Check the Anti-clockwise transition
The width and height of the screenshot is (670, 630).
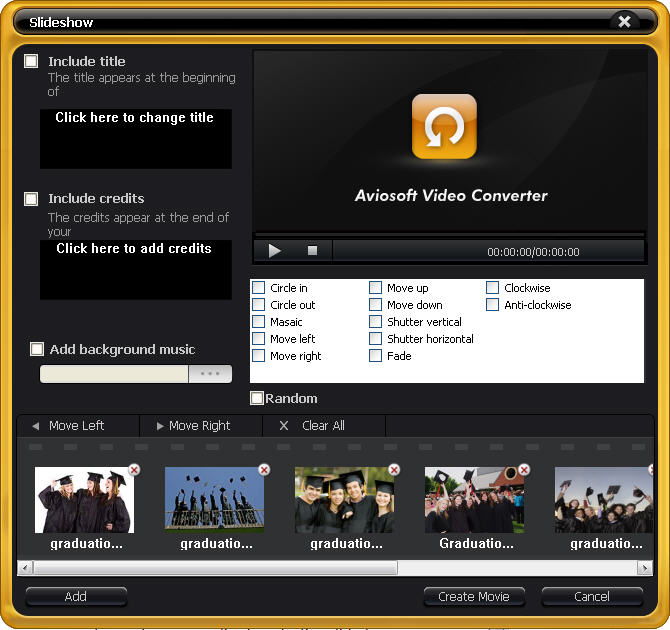click(493, 304)
